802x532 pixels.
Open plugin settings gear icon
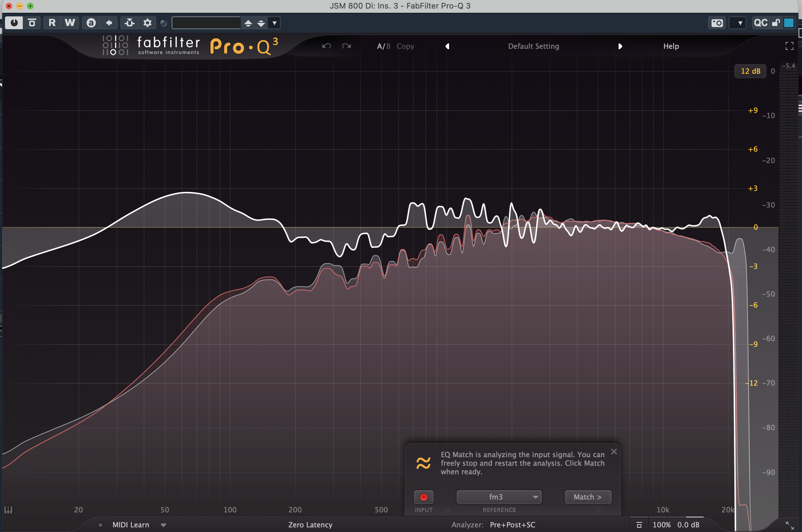pos(147,23)
